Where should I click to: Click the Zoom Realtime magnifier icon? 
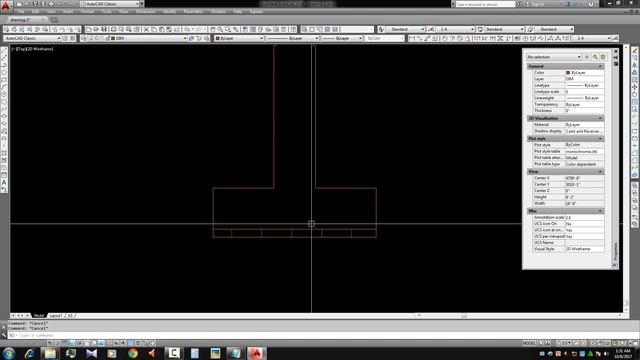point(220,29)
